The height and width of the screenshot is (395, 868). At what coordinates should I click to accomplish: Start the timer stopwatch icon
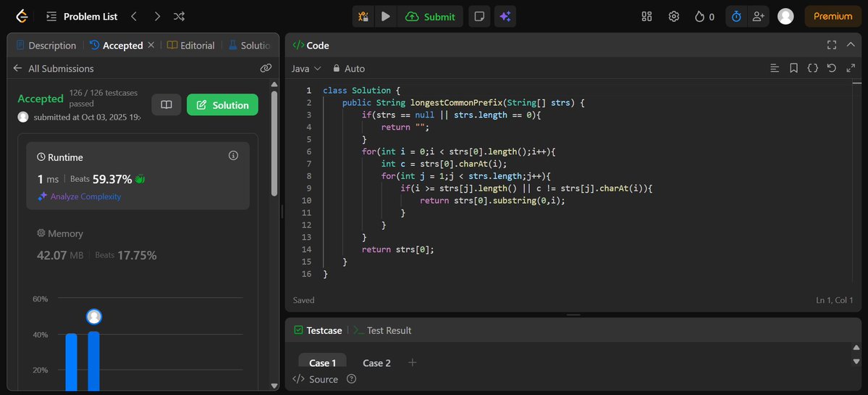click(x=736, y=17)
